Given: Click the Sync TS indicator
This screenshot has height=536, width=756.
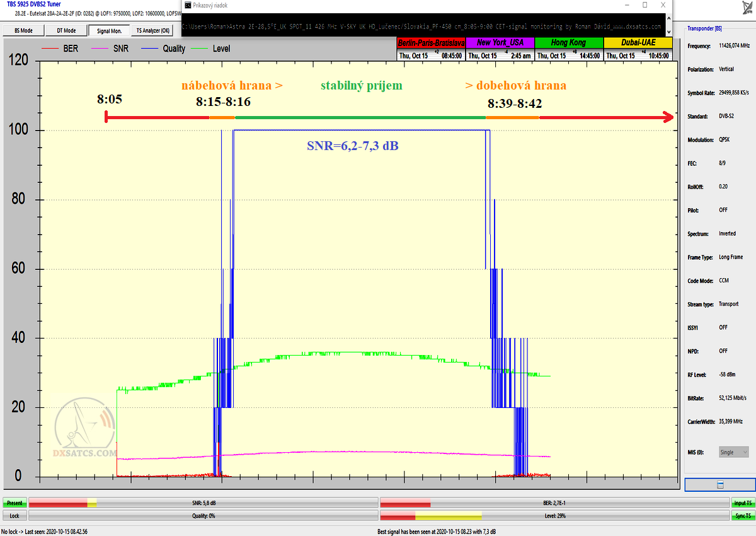Looking at the screenshot, I should (x=741, y=516).
